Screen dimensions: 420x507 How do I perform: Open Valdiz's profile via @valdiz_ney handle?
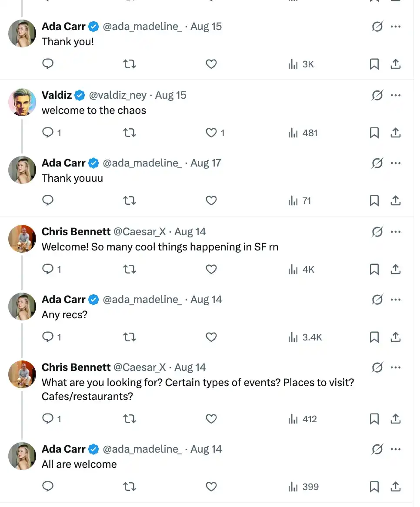point(118,95)
